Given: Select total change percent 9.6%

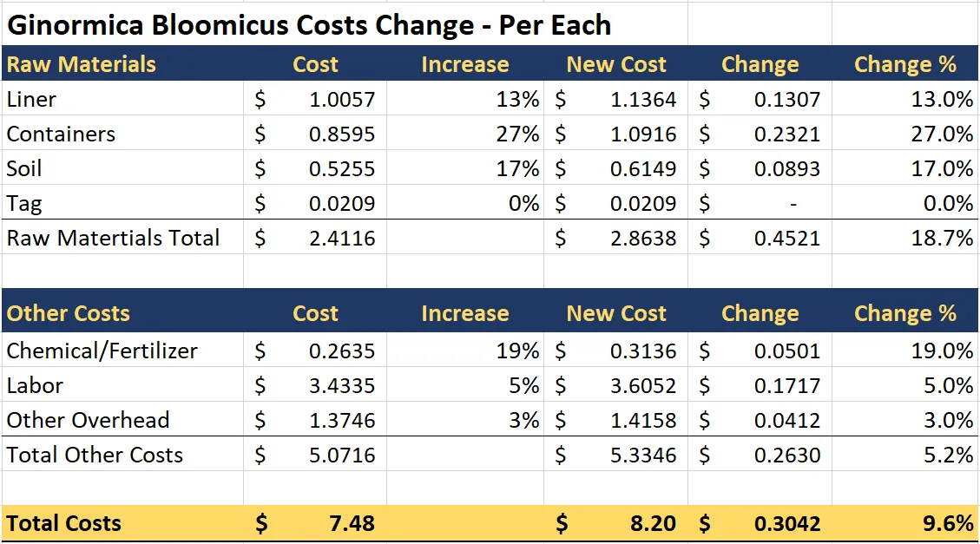Looking at the screenshot, I should point(948,523).
